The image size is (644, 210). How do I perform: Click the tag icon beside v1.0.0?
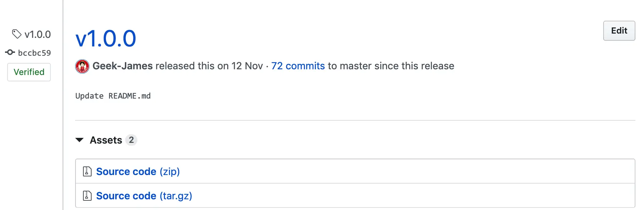click(x=16, y=34)
